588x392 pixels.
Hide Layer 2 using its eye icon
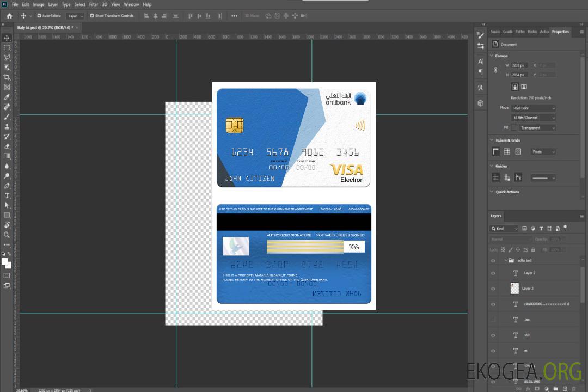pos(493,273)
